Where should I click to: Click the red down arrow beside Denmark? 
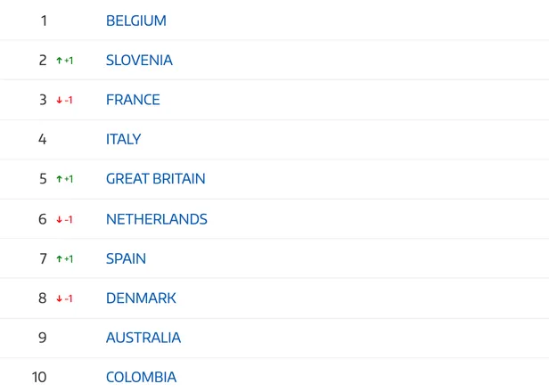tap(59, 299)
